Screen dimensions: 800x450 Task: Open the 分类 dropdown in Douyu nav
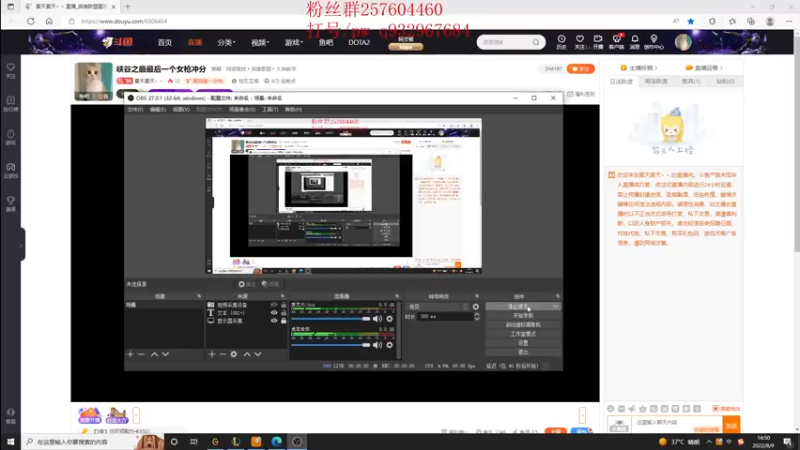point(226,42)
